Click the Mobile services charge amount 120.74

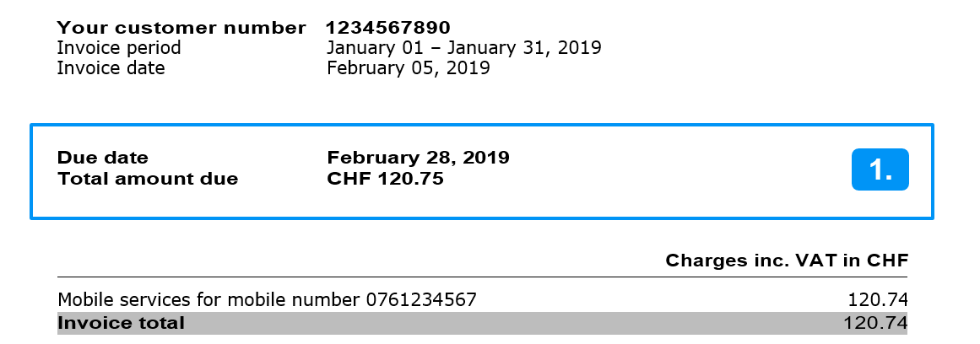(877, 299)
